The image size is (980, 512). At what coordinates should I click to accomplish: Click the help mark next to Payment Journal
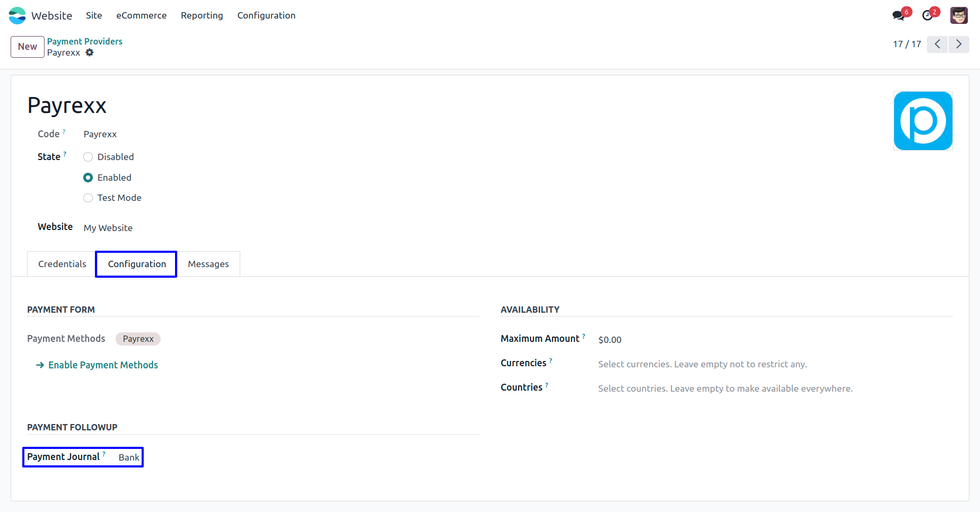click(104, 454)
